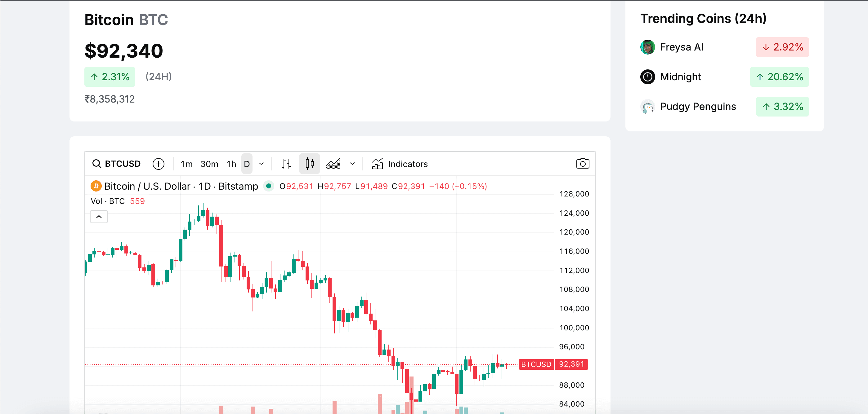Image resolution: width=868 pixels, height=414 pixels.
Task: Open the Indicators panel
Action: click(x=400, y=164)
